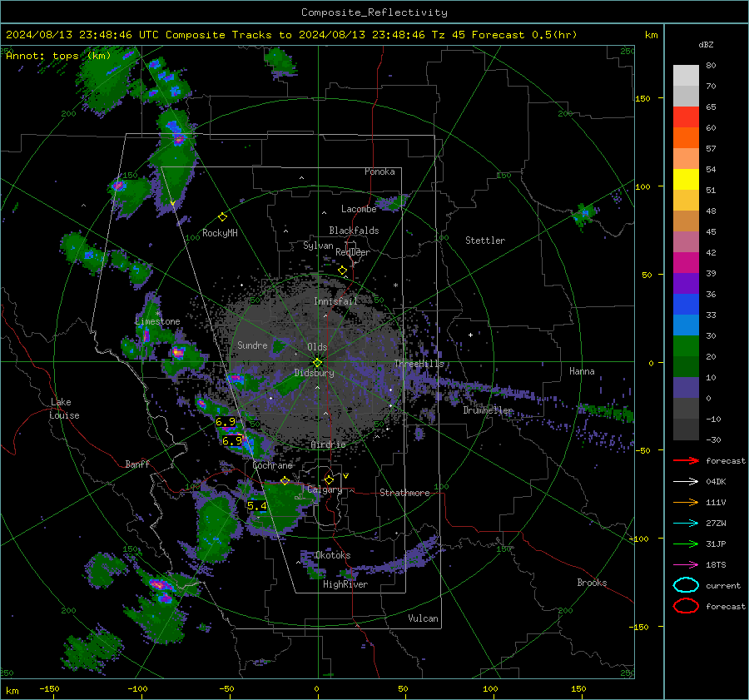749x700 pixels.
Task: Click the Strathmore town label
Action: [x=404, y=493]
